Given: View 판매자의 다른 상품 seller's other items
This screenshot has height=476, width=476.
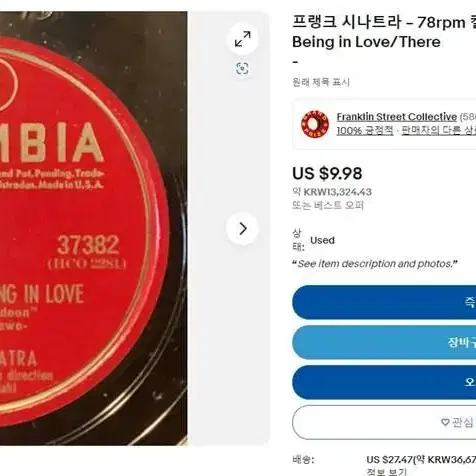Looking at the screenshot, I should click(x=438, y=131).
